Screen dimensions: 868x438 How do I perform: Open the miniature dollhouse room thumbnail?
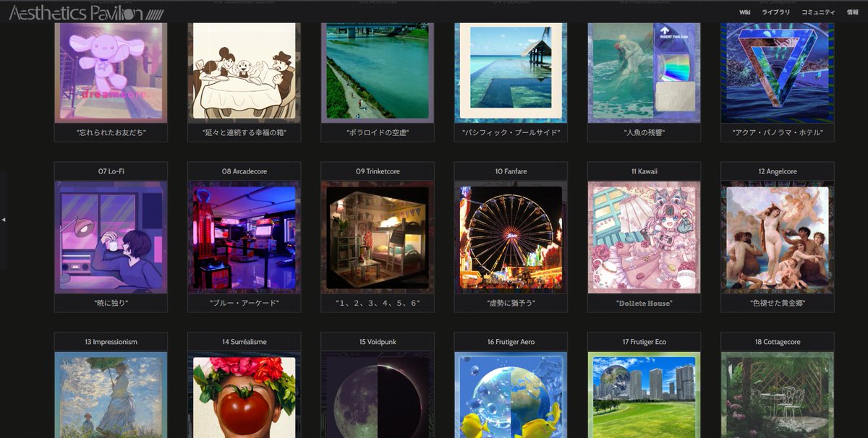coord(377,237)
